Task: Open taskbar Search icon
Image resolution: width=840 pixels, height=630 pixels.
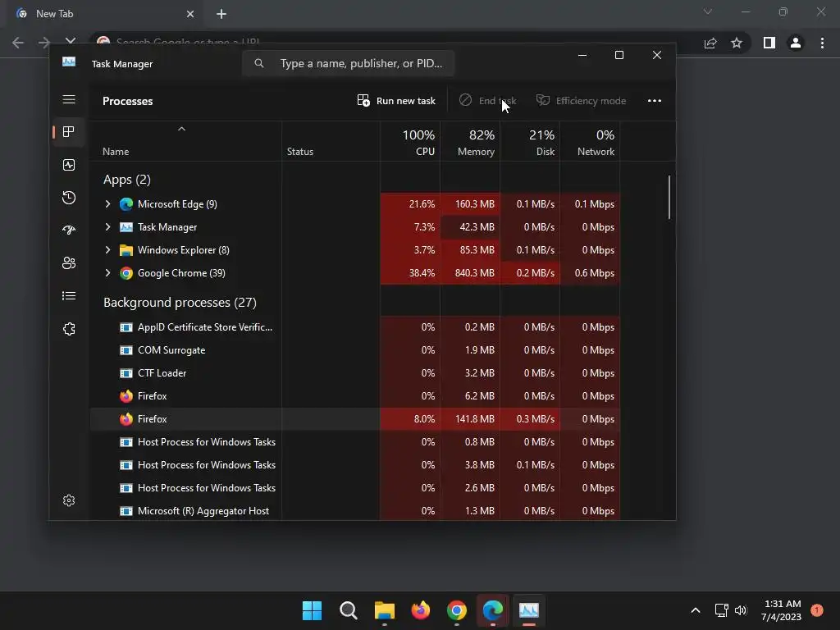Action: 348,610
